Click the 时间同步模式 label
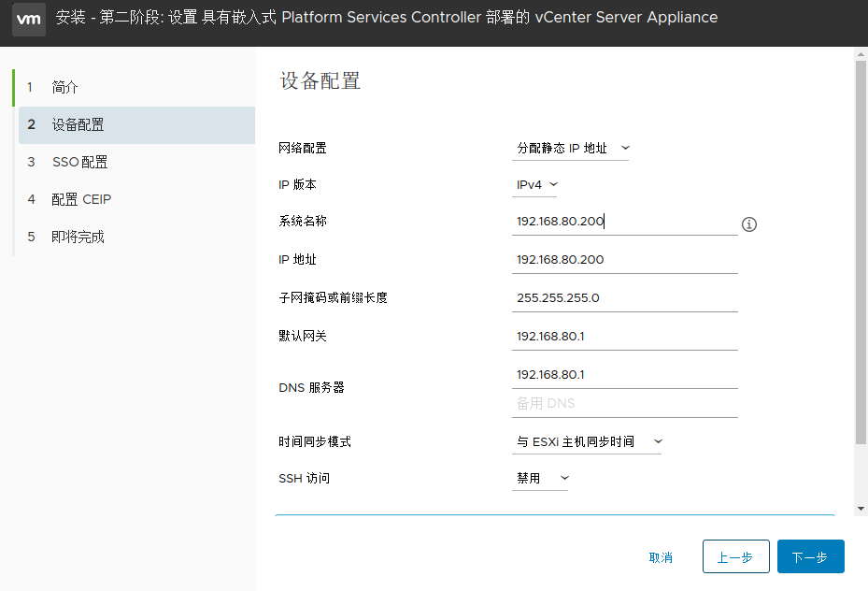 315,441
